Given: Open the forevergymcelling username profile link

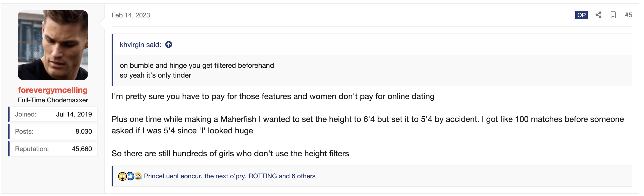Looking at the screenshot, I should pos(53,90).
